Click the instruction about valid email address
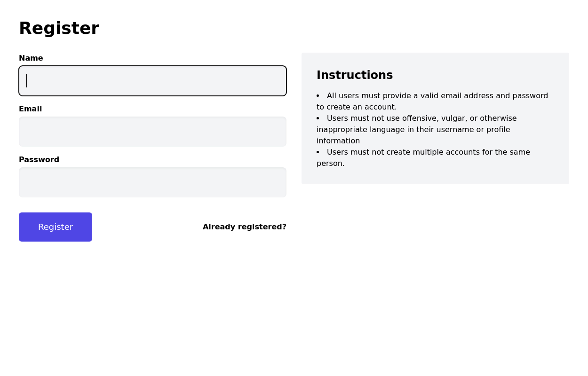Viewport: 588px width, 376px height. coord(437,96)
